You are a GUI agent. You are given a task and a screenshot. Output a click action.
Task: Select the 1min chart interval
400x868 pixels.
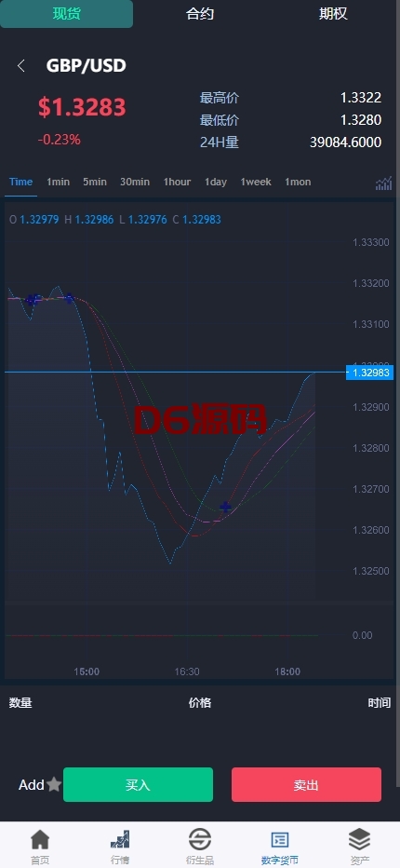tap(58, 182)
